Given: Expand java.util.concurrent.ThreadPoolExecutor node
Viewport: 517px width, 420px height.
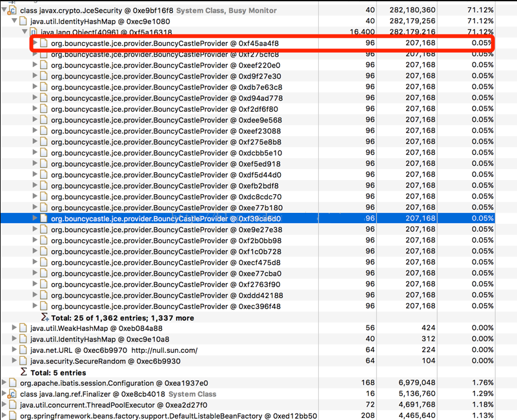Looking at the screenshot, I should click(4, 404).
